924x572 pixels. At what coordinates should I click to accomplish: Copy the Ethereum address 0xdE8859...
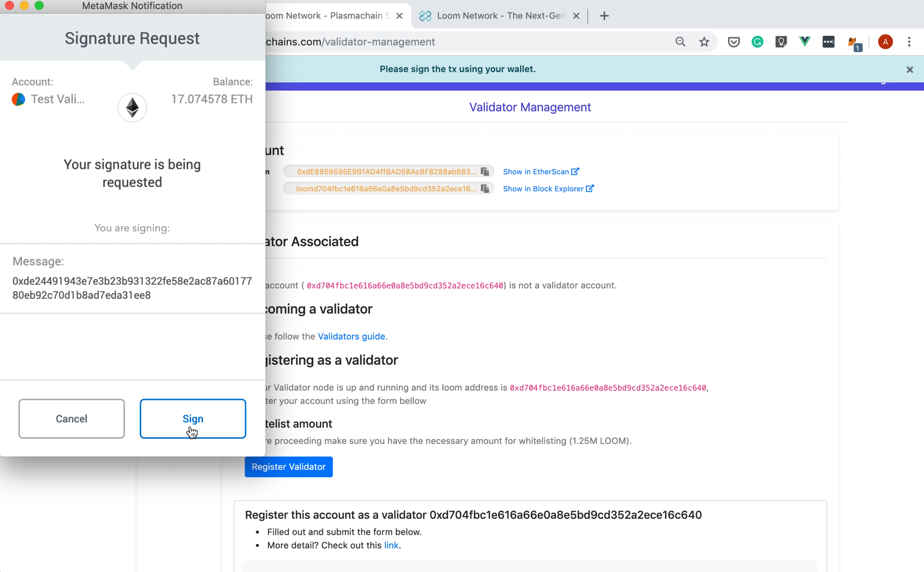click(485, 171)
